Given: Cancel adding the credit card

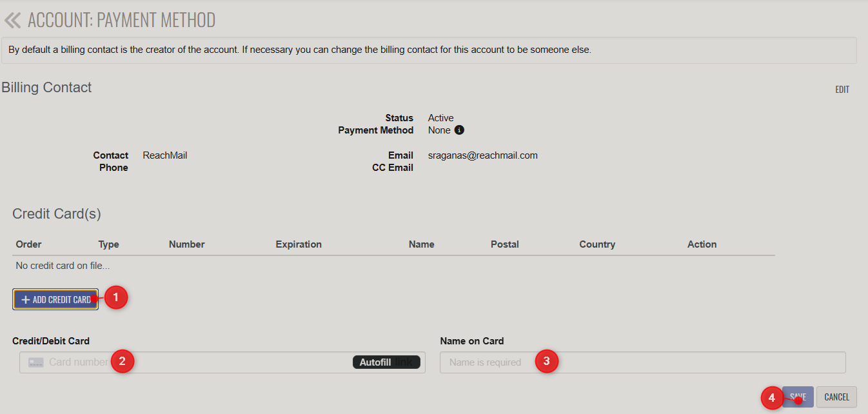Looking at the screenshot, I should (836, 397).
